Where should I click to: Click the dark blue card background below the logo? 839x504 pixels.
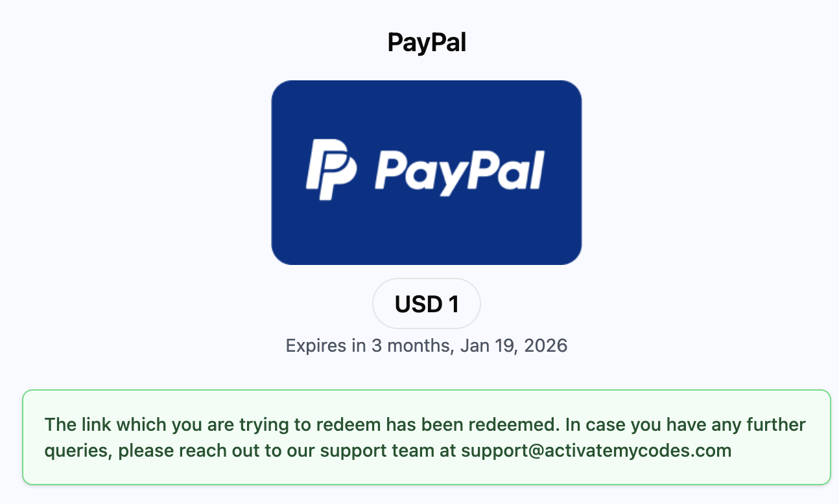pos(427,233)
